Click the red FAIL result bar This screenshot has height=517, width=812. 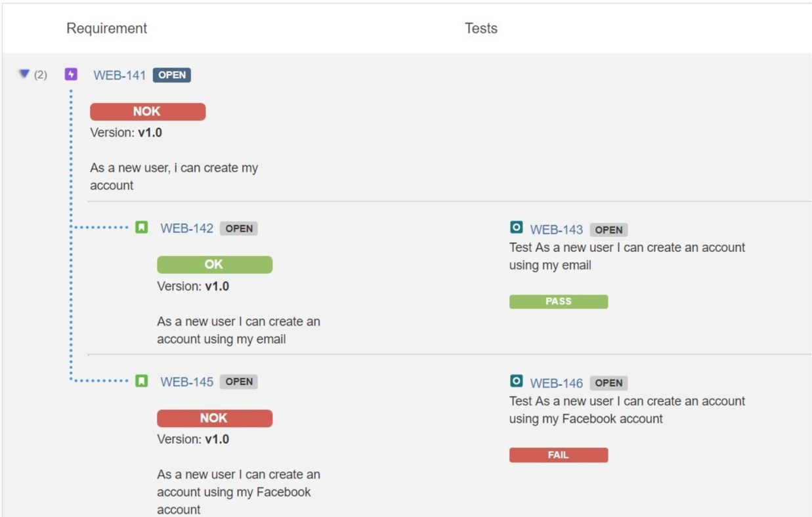[x=559, y=455]
